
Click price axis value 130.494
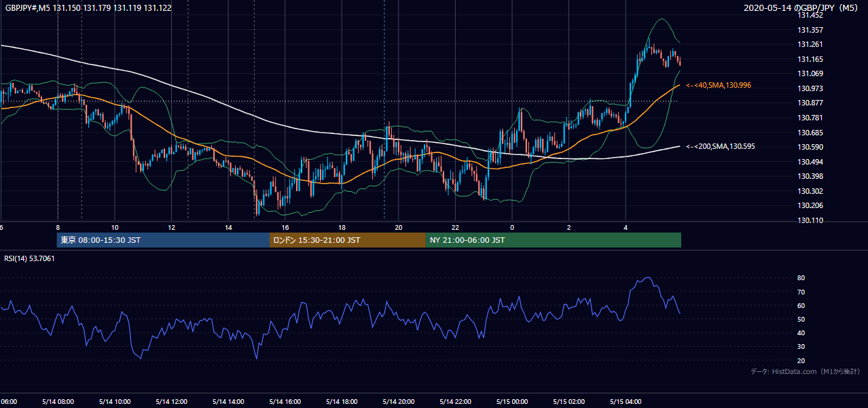(x=810, y=162)
